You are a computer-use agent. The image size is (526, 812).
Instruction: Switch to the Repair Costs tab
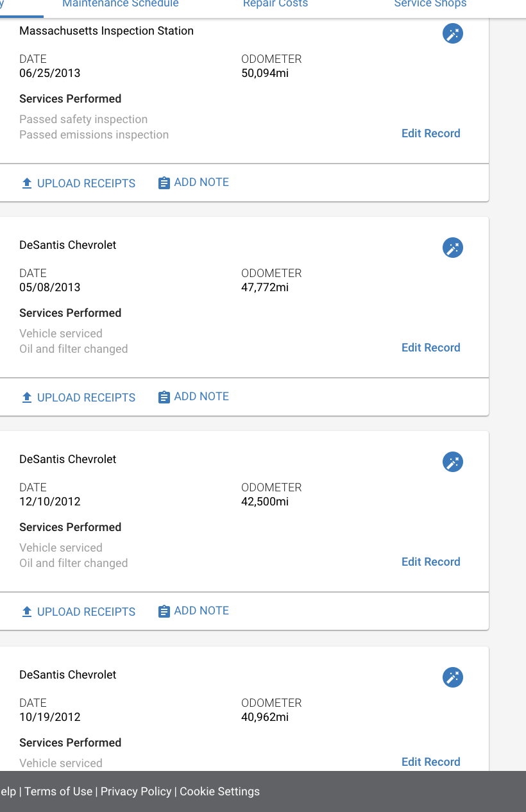point(275,4)
